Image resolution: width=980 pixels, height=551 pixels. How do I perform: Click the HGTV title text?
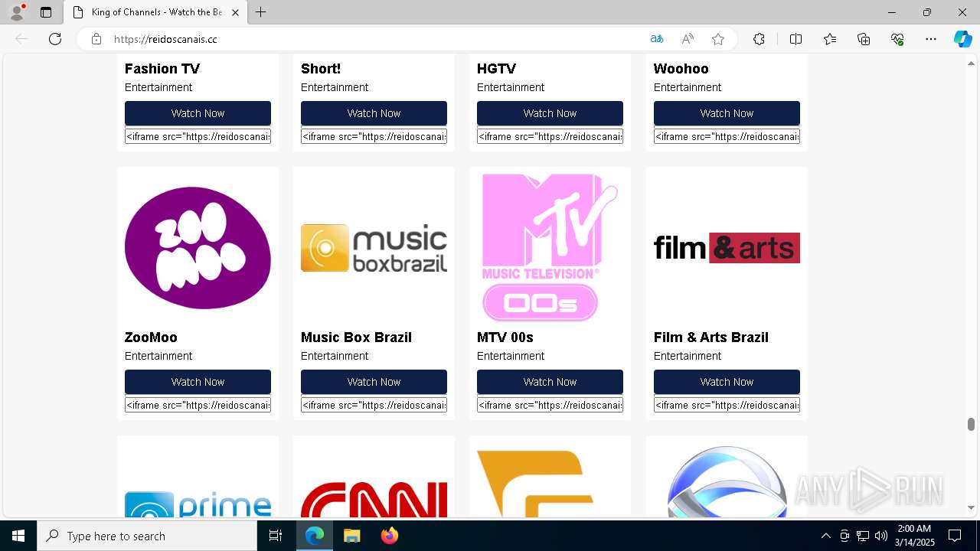[496, 69]
